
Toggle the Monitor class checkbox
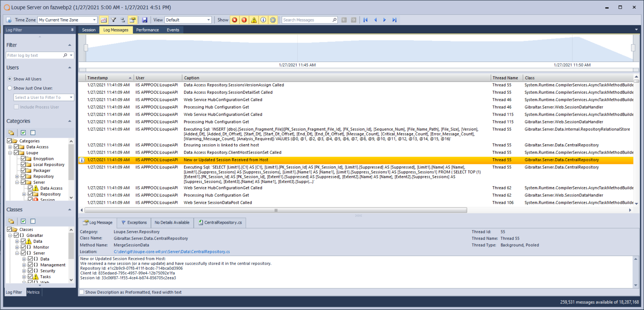23,247
